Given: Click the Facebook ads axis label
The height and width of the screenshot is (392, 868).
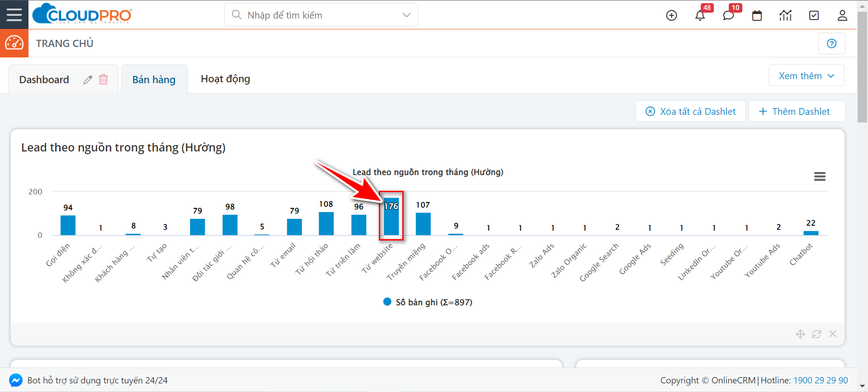Looking at the screenshot, I should tap(471, 262).
